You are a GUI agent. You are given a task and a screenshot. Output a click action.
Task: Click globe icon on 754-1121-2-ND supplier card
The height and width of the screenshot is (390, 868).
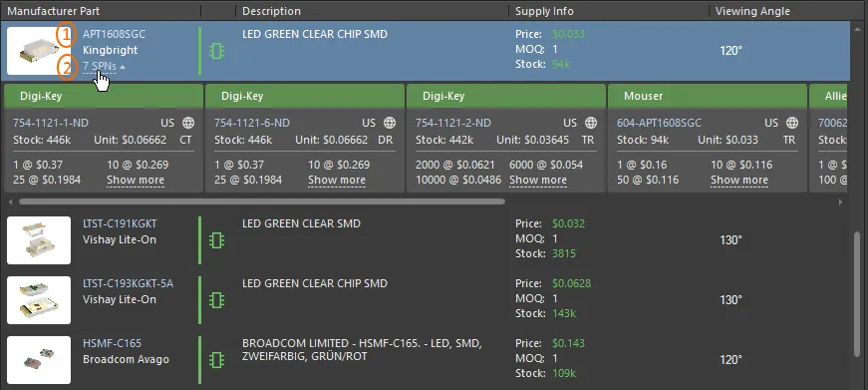tap(591, 123)
